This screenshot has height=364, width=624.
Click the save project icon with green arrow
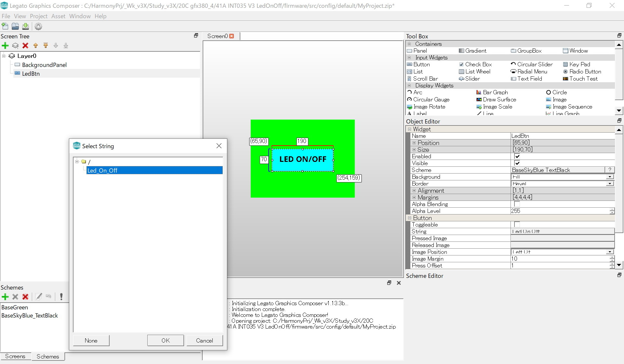click(26, 26)
